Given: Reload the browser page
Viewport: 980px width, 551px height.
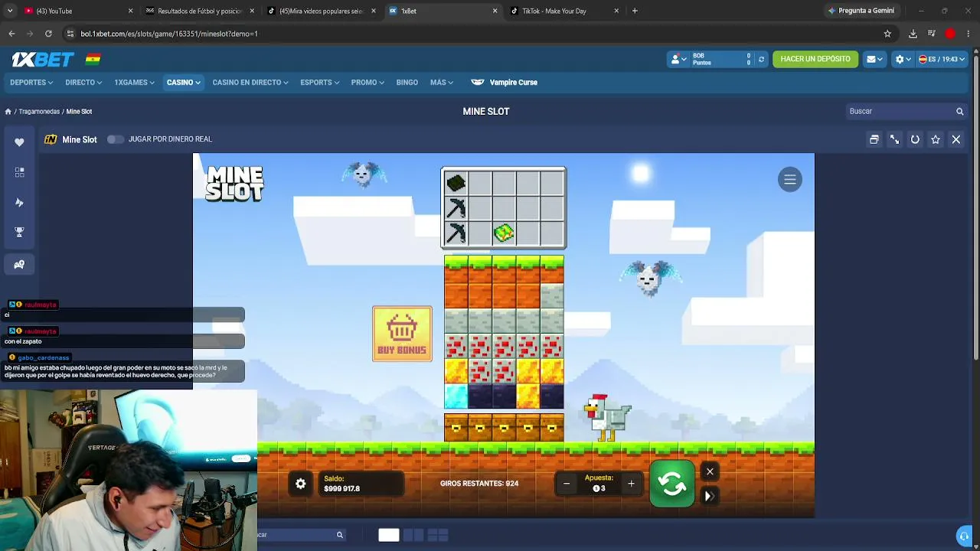Looking at the screenshot, I should (48, 34).
